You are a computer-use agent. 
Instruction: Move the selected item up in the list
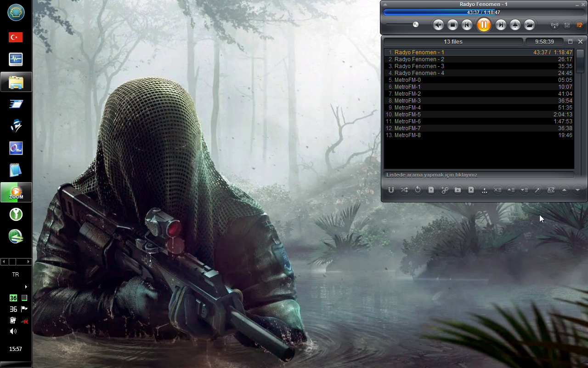511,190
